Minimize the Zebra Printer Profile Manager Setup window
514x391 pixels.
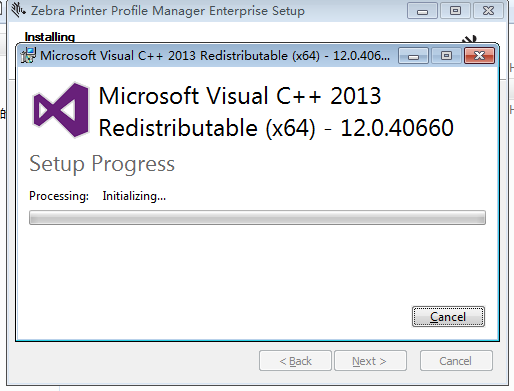pos(422,11)
